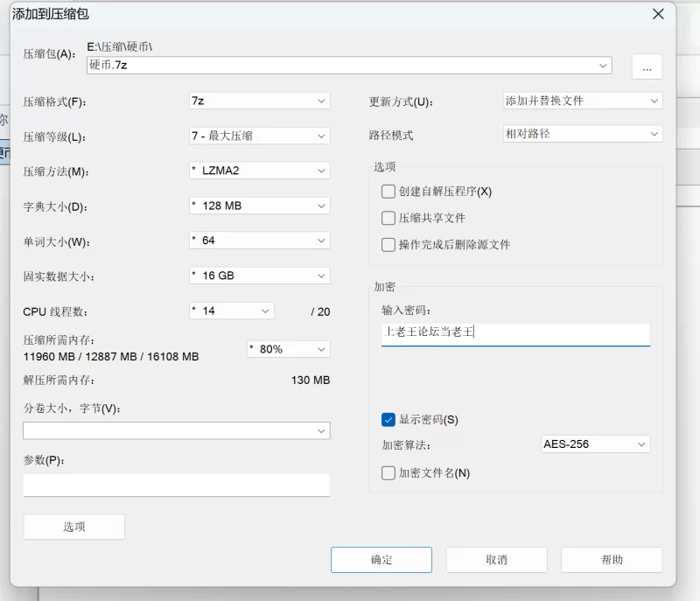Click the 确定 button
Viewport: 700px width, 601px height.
[381, 560]
